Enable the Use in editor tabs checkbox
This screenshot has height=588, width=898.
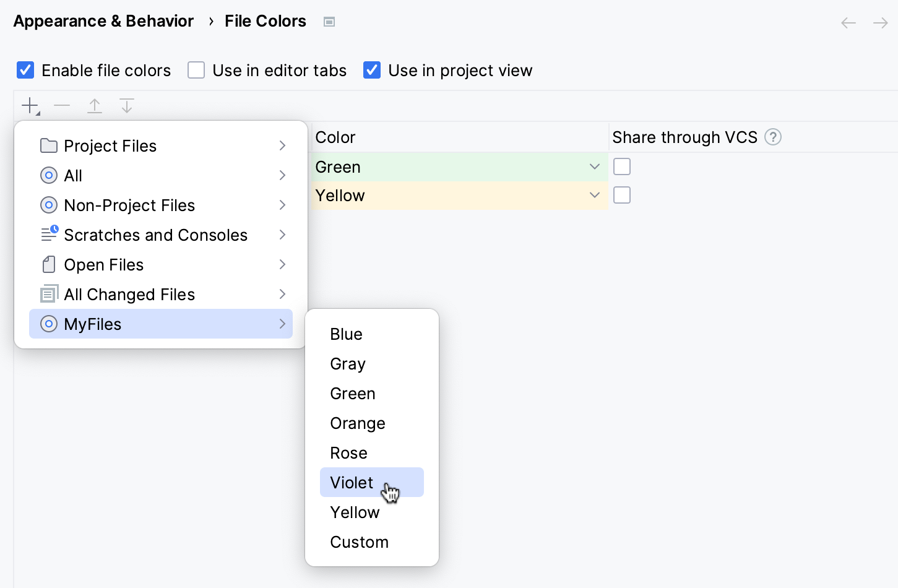click(x=196, y=70)
